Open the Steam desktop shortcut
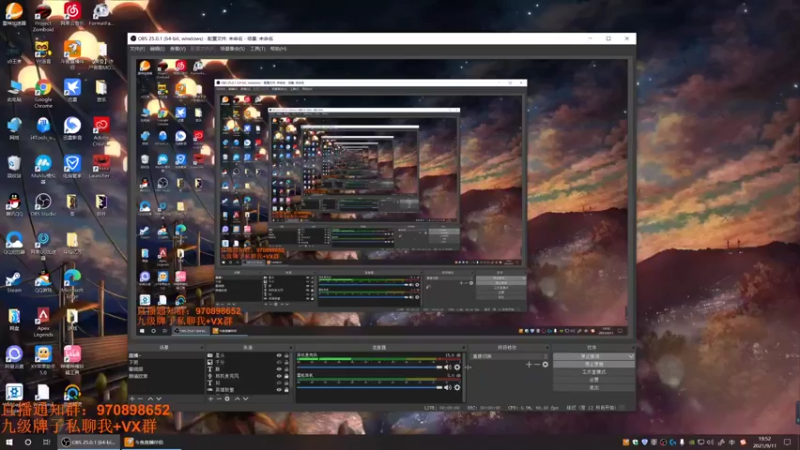 (14, 282)
